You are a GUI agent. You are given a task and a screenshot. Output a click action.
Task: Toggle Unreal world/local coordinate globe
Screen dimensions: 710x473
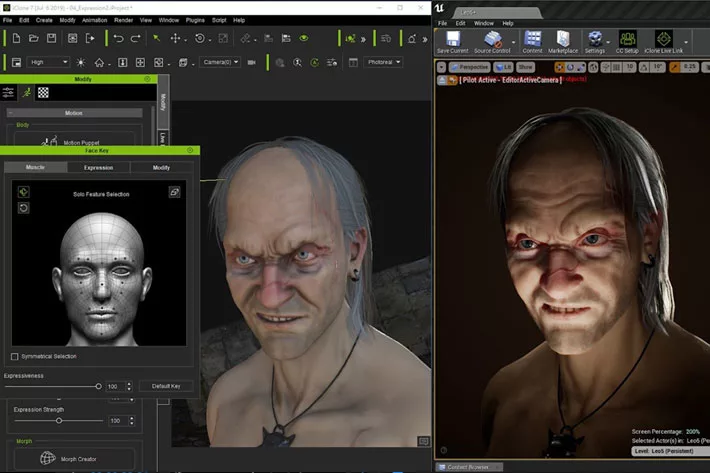593,67
